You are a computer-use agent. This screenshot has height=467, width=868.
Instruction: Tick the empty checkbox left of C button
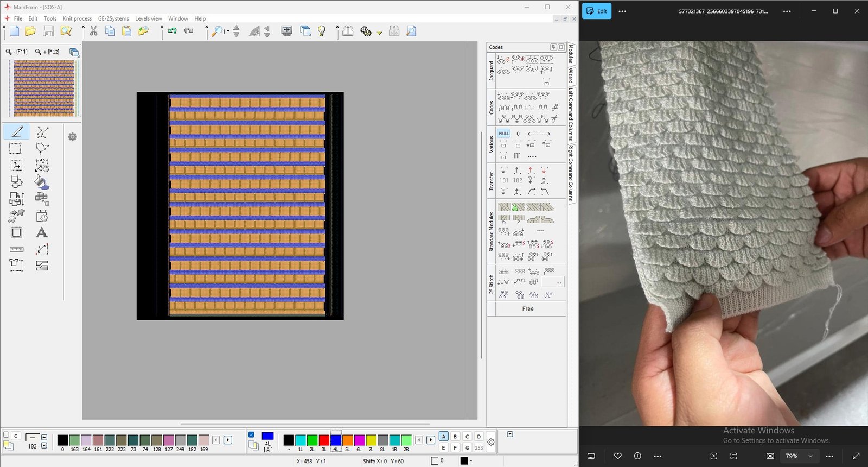pos(6,434)
